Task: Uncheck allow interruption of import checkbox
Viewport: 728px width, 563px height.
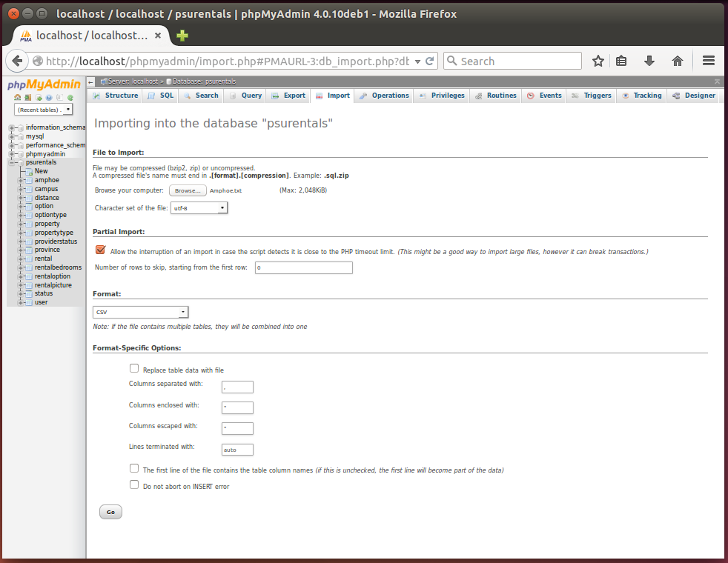Action: [x=100, y=250]
